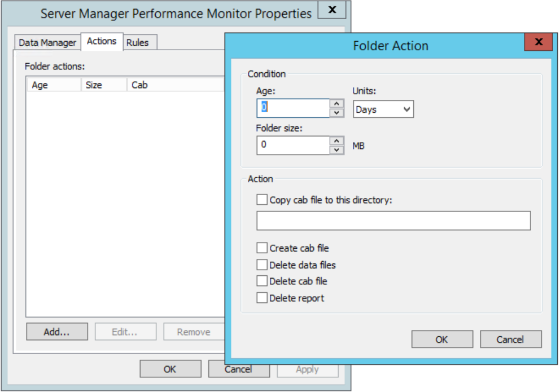Increase Folder size using up arrow

[x=337, y=141]
